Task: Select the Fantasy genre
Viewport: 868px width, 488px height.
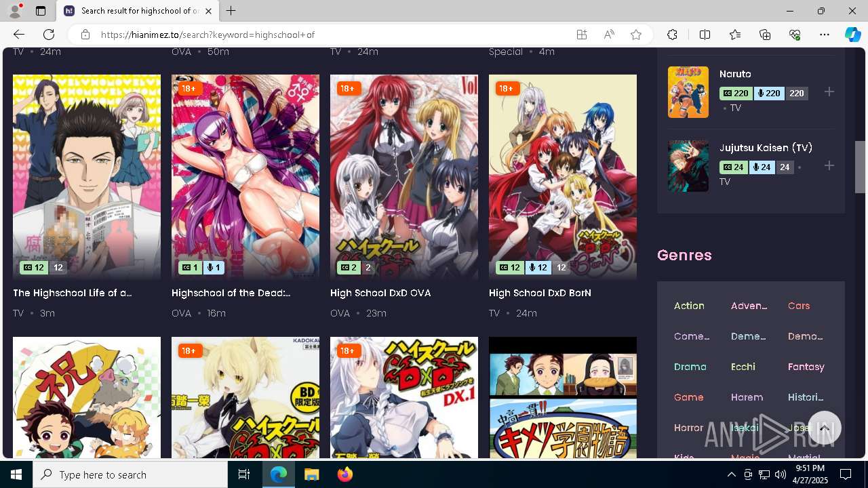Action: click(x=806, y=367)
